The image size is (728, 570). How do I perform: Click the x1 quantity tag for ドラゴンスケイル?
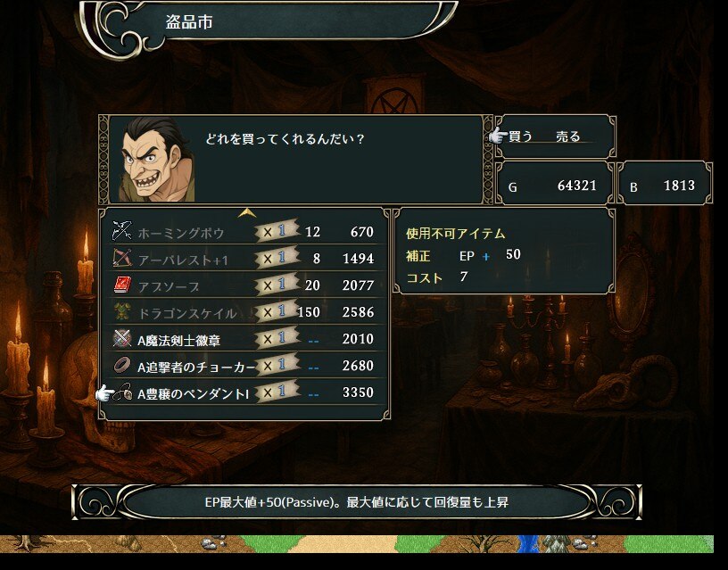pyautogui.click(x=277, y=311)
